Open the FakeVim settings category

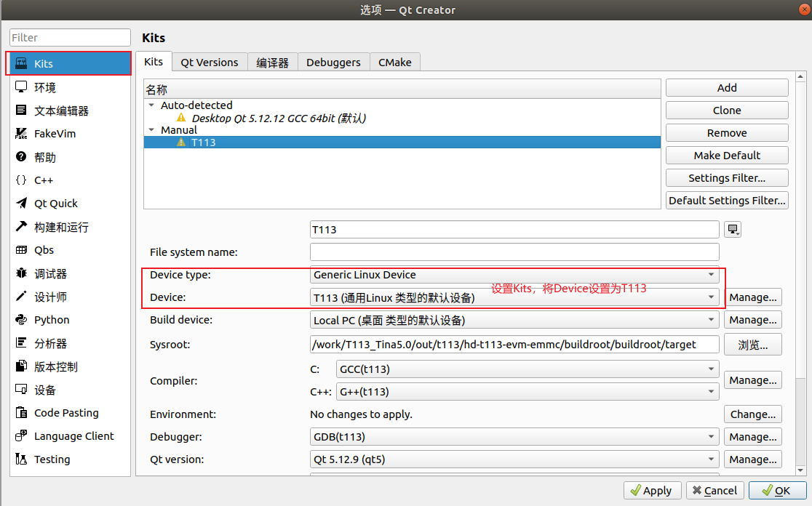pyautogui.click(x=70, y=134)
